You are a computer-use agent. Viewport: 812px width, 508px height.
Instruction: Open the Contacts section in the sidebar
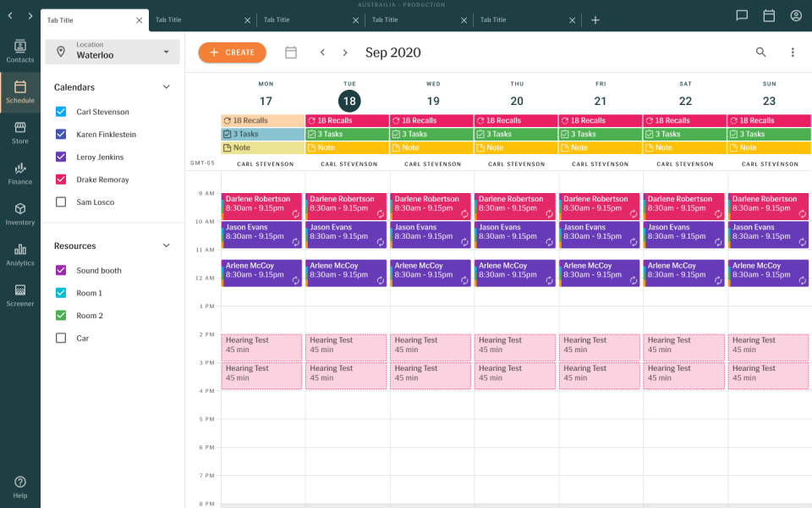pyautogui.click(x=19, y=51)
